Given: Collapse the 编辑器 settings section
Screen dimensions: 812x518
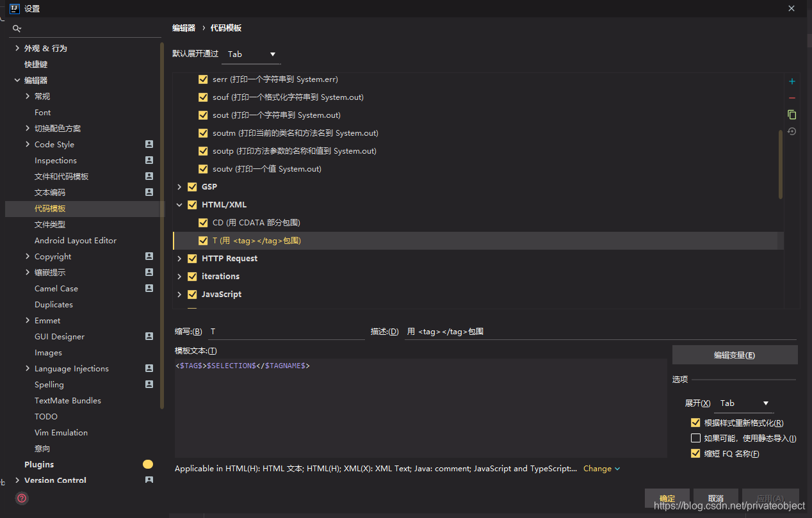Looking at the screenshot, I should tap(17, 80).
